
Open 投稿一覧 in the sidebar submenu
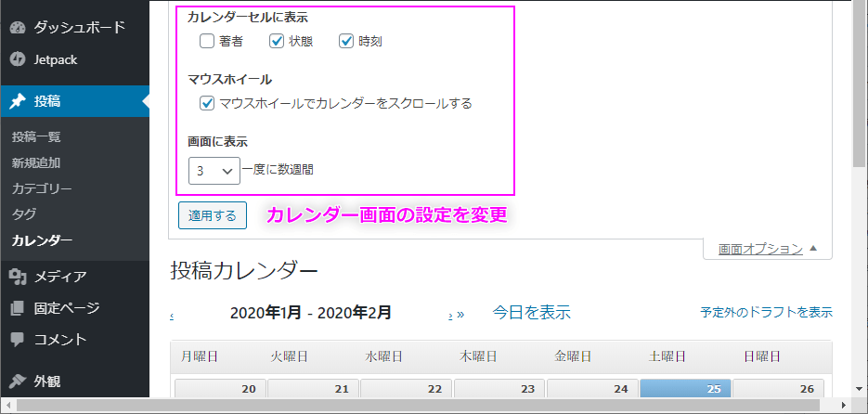pos(36,136)
